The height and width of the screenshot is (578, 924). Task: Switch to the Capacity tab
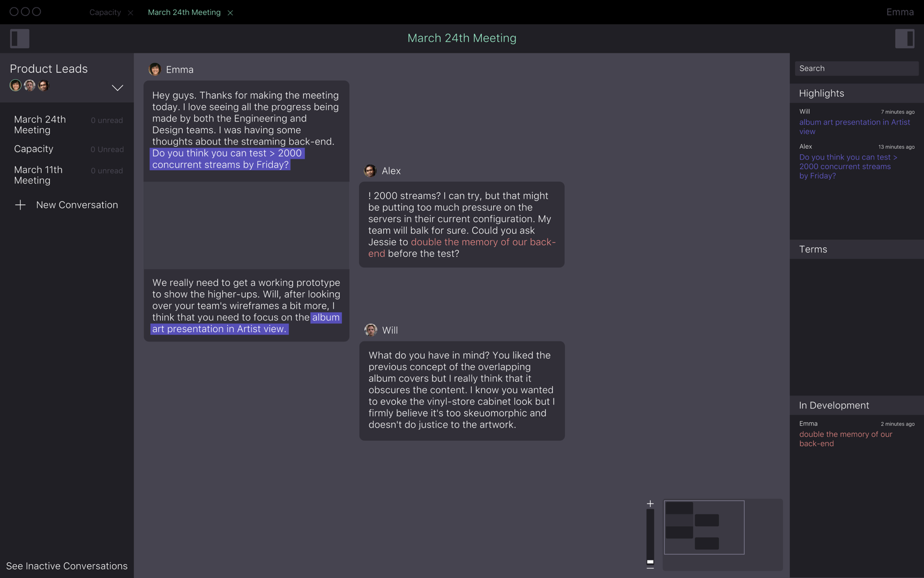coord(105,12)
